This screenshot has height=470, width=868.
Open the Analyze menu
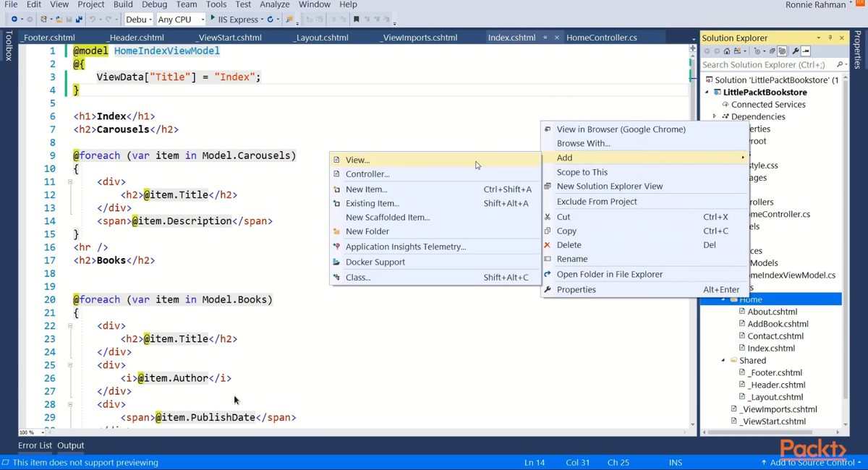[274, 4]
